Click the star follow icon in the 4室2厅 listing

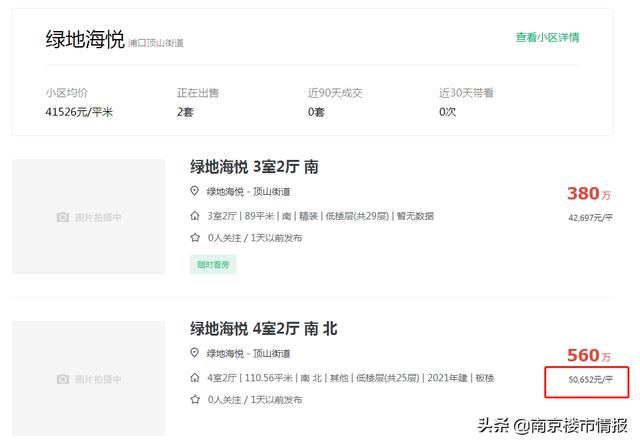(195, 399)
